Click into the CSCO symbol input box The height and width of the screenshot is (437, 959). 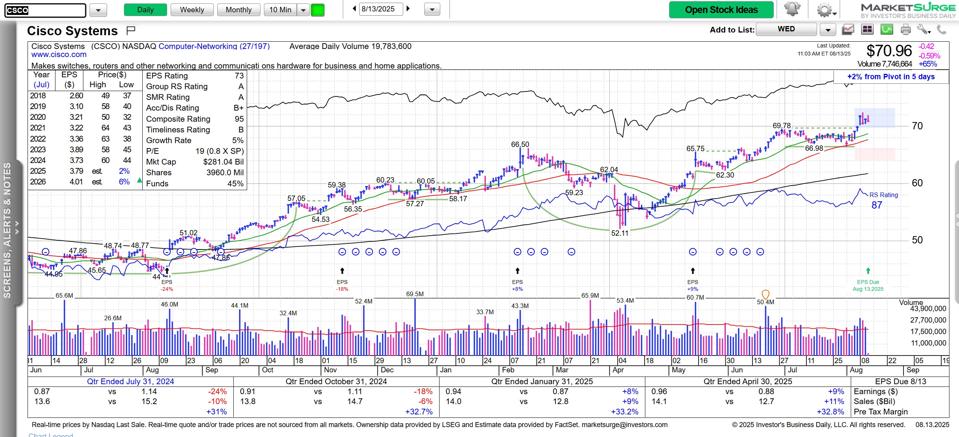coord(45,10)
